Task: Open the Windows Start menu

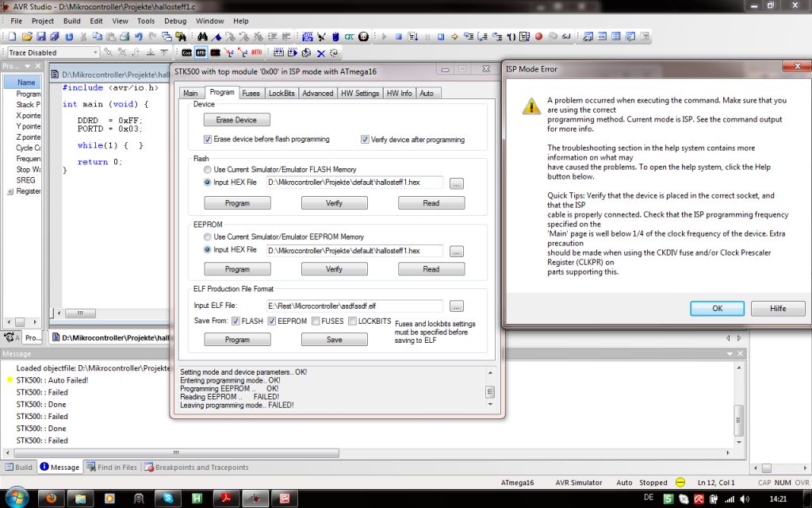Action: click(x=17, y=498)
